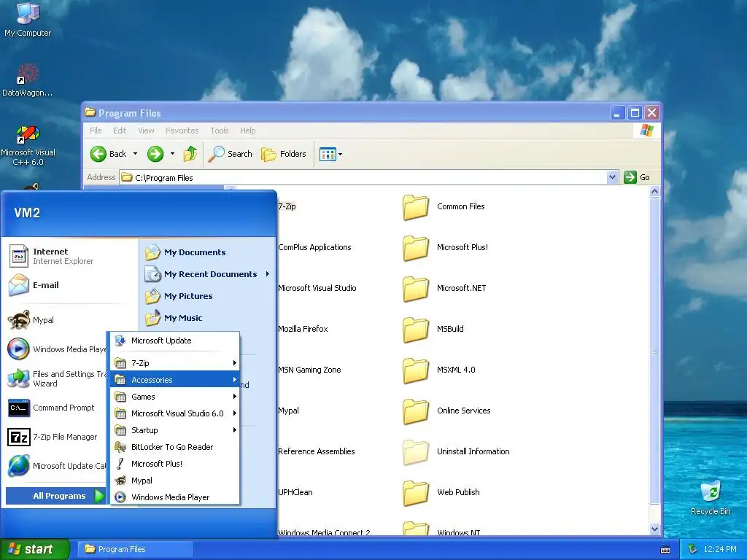Screen dimensions: 747x560
Task: Open the View menu in Program Files
Action: click(146, 131)
